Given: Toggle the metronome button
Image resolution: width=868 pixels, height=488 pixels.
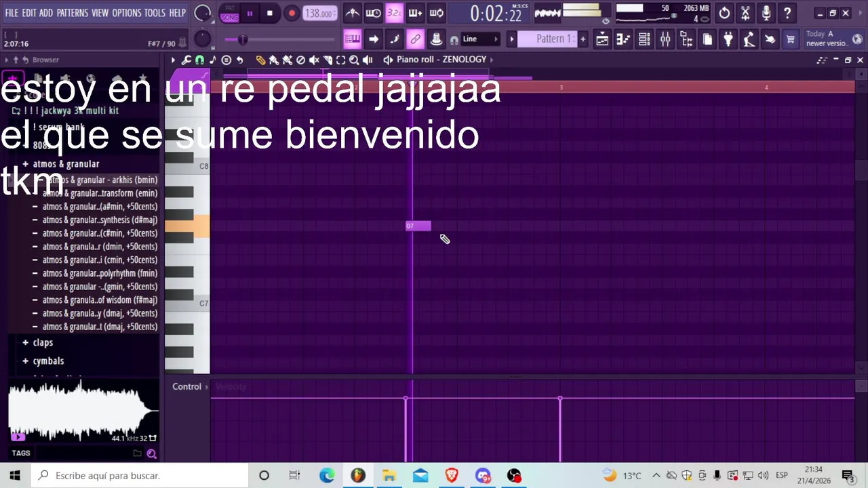Looking at the screenshot, I should [352, 13].
